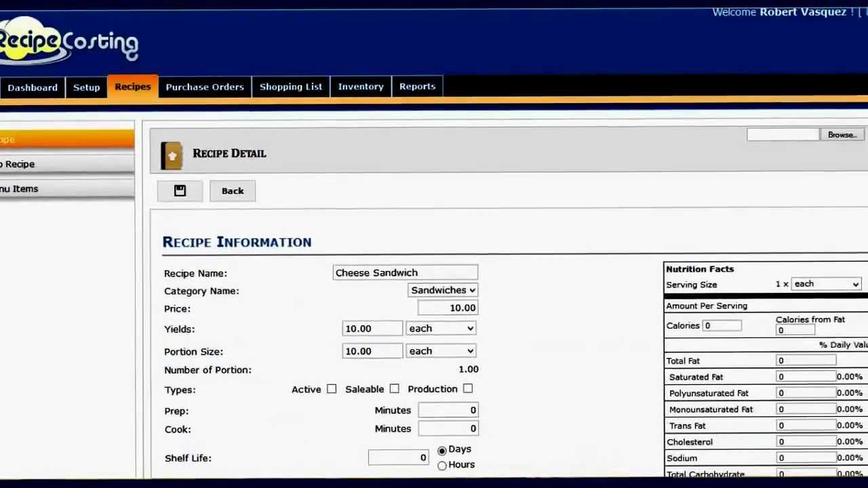Click the Total Fat input field
Screen dimensions: 868x488
pos(806,361)
